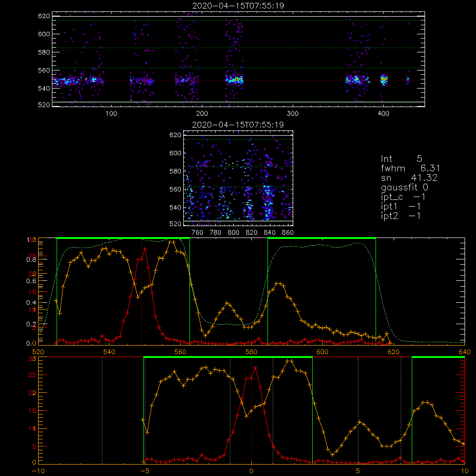Image resolution: width=476 pixels, height=476 pixels.
Task: Select the 'gaussfit 0' readout line
Action: click(404, 187)
